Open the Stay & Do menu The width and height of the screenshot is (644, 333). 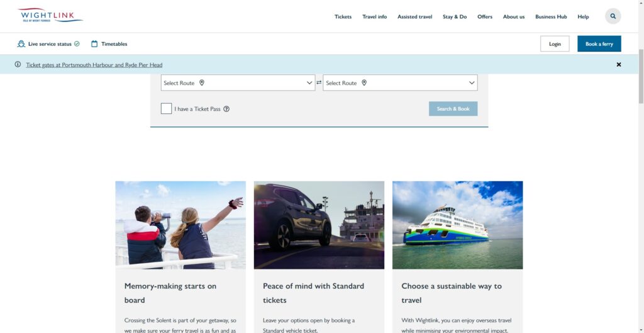(x=454, y=17)
